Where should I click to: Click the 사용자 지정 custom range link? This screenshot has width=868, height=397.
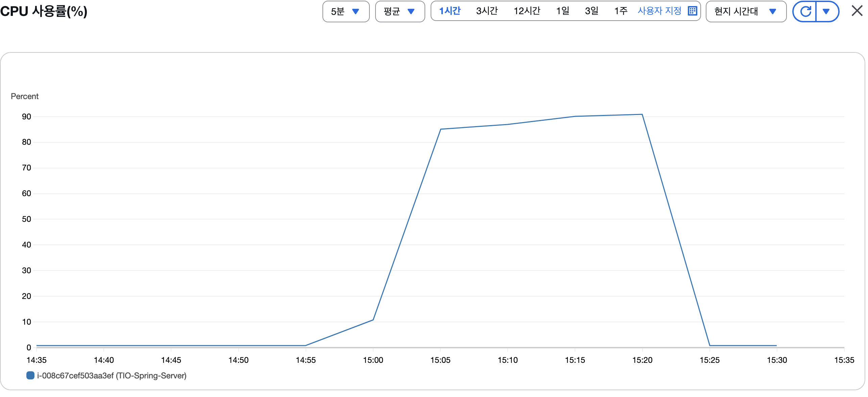click(659, 11)
